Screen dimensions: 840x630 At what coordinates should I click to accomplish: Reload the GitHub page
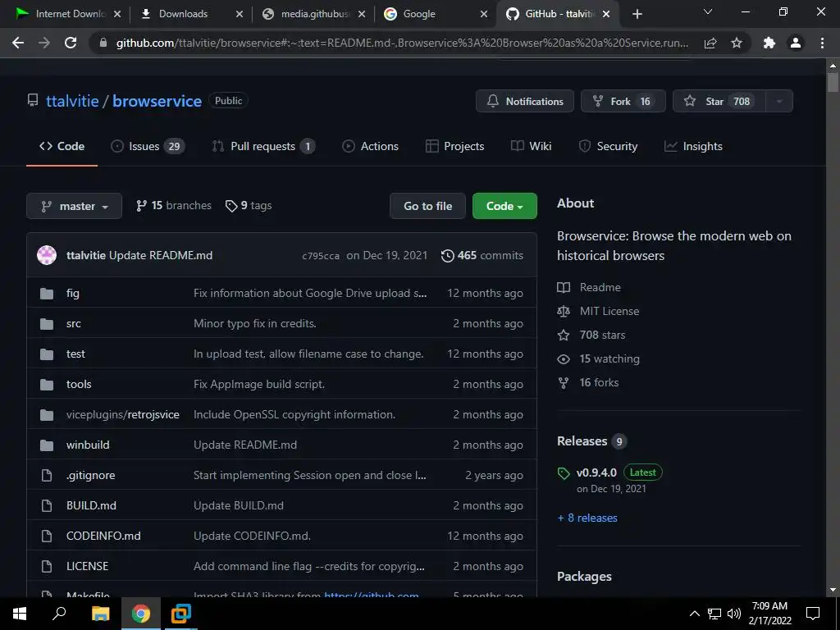click(x=71, y=43)
